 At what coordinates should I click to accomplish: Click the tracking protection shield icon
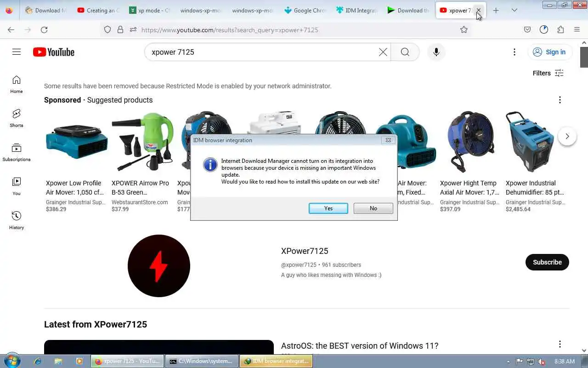click(107, 29)
